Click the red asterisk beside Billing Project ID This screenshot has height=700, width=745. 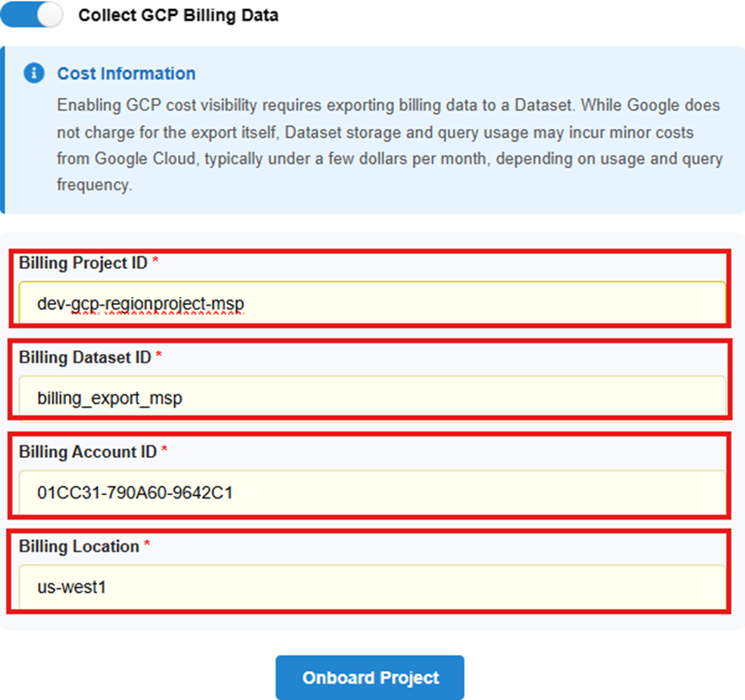156,263
